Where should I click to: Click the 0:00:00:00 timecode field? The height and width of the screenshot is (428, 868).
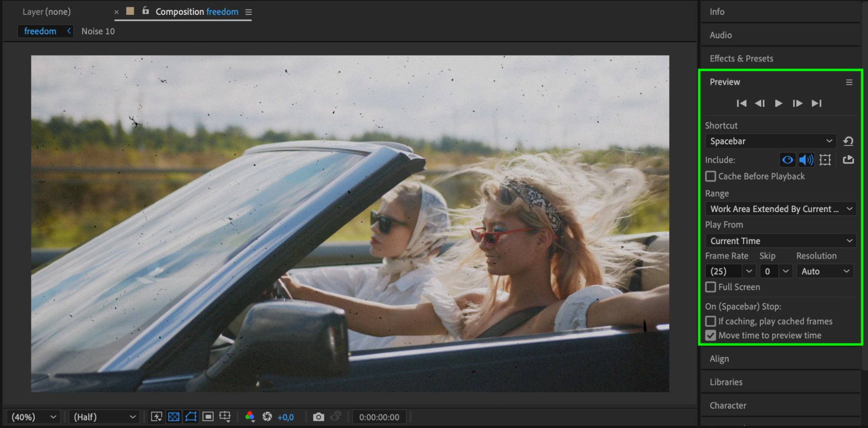click(x=379, y=417)
